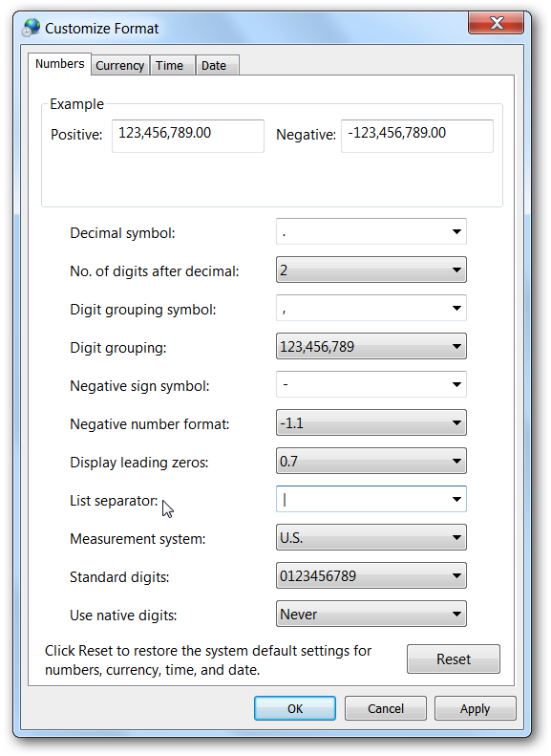Open the Date tab

pyautogui.click(x=214, y=66)
